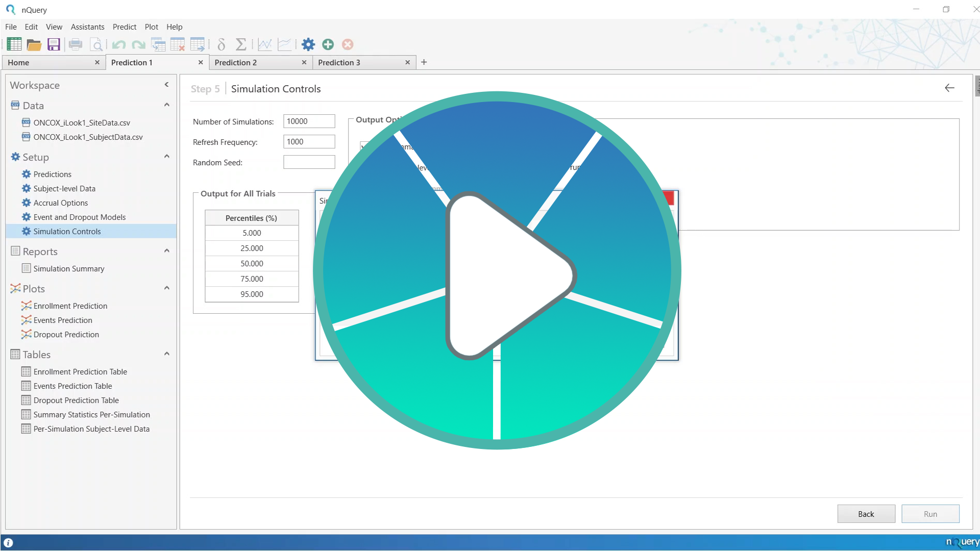Select the sigma summation tool
Viewport: 980px width, 551px height.
pyautogui.click(x=241, y=44)
